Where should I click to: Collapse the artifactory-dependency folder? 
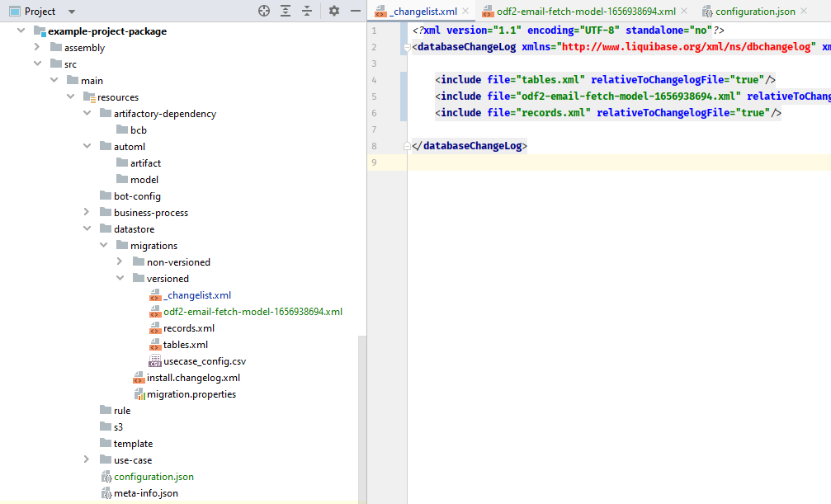87,113
